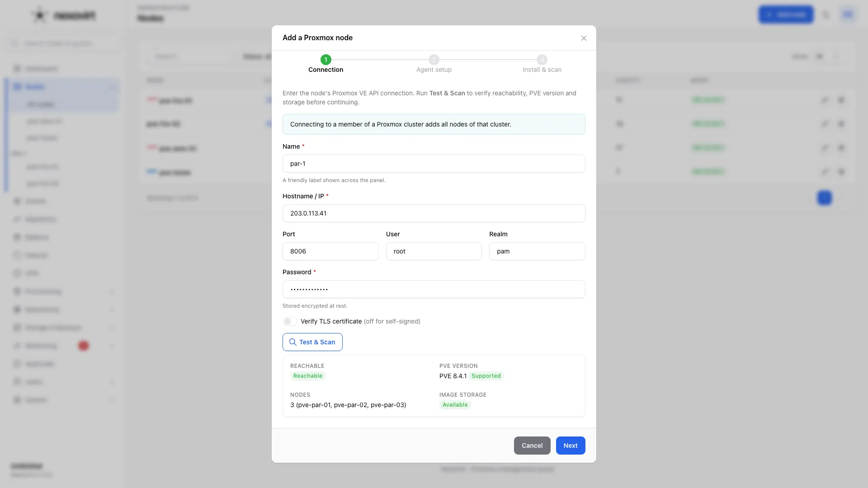The height and width of the screenshot is (488, 868).
Task: Click the Supported version badge
Action: tap(486, 376)
